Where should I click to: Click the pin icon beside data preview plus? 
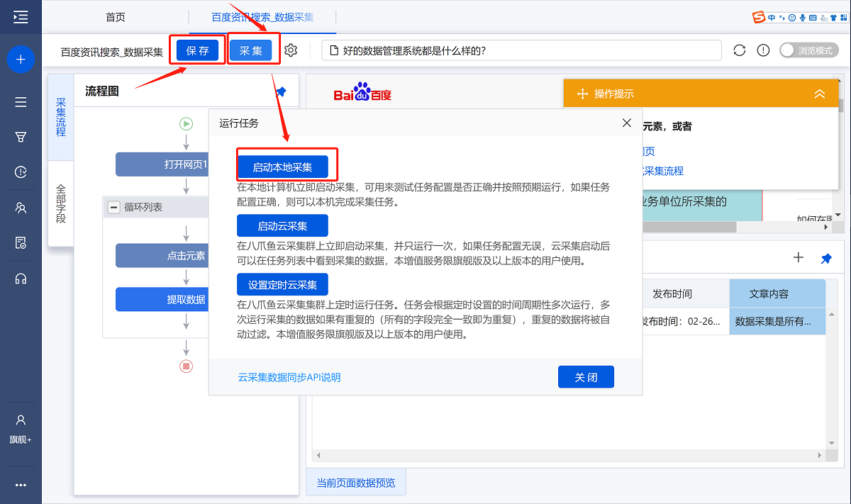coord(826,258)
